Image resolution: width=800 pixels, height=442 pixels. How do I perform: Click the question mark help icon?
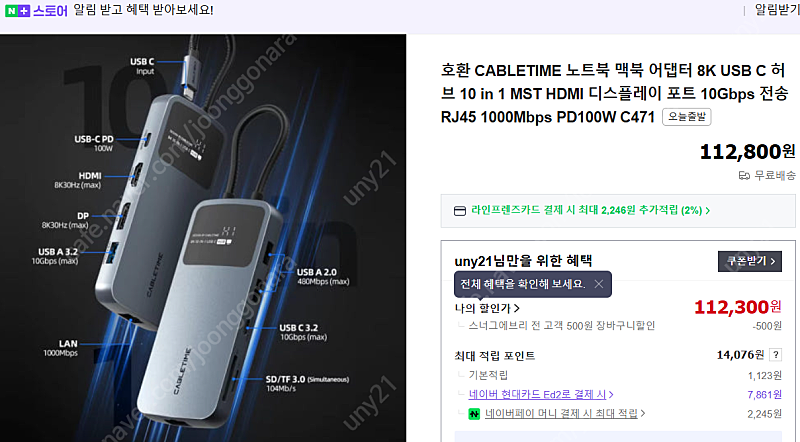click(776, 355)
